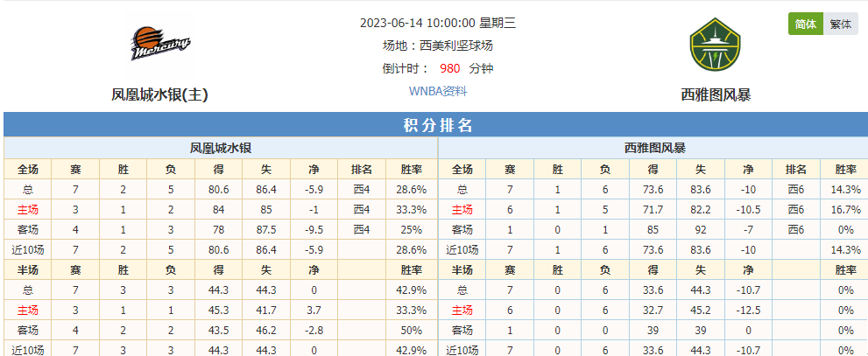Screen dimensions: 868x356
Task: Open the WNBA资料 link
Action: 438,91
